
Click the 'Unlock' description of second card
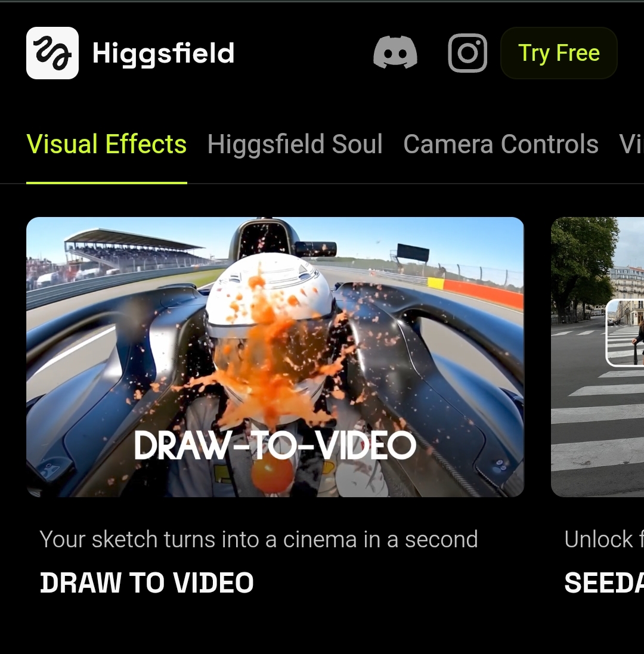point(604,540)
